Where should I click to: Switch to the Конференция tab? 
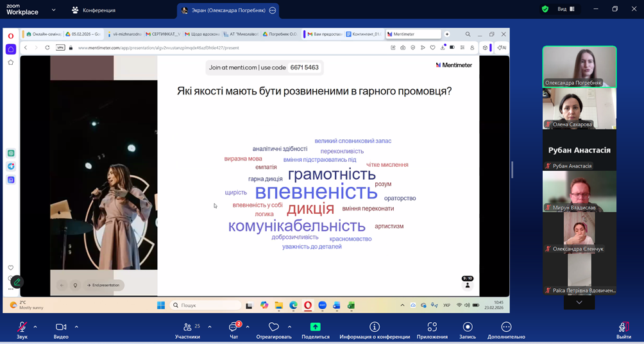94,10
